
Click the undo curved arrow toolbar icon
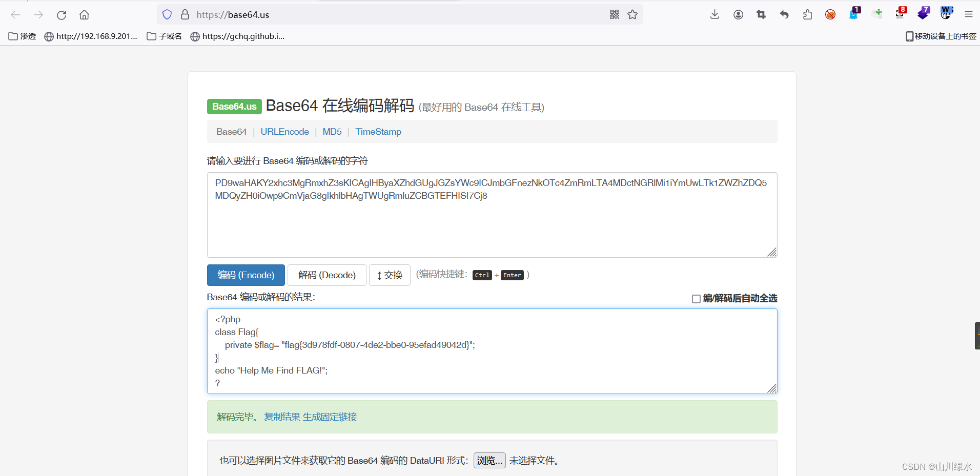click(x=784, y=15)
